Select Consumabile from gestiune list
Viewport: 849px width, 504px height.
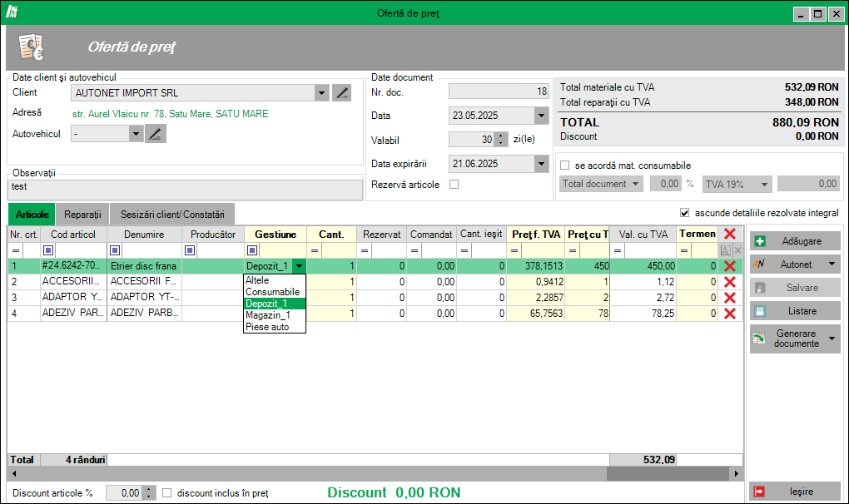click(275, 292)
